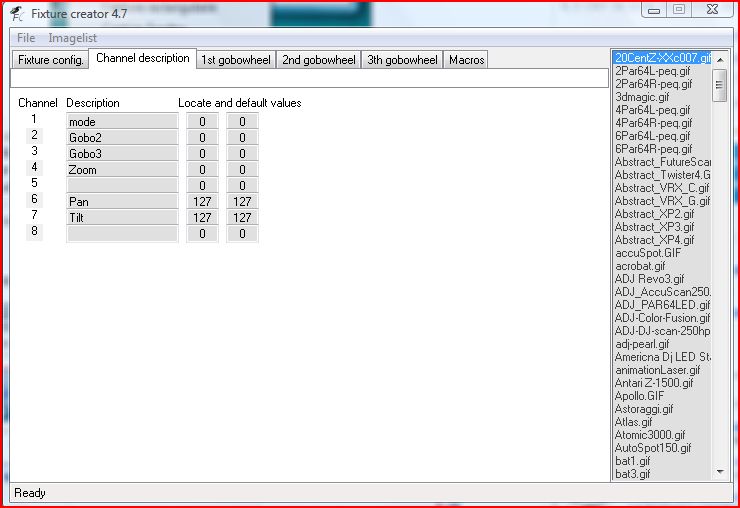This screenshot has width=740, height=508.
Task: Click the channel 1 'mode' description field
Action: tap(121, 122)
